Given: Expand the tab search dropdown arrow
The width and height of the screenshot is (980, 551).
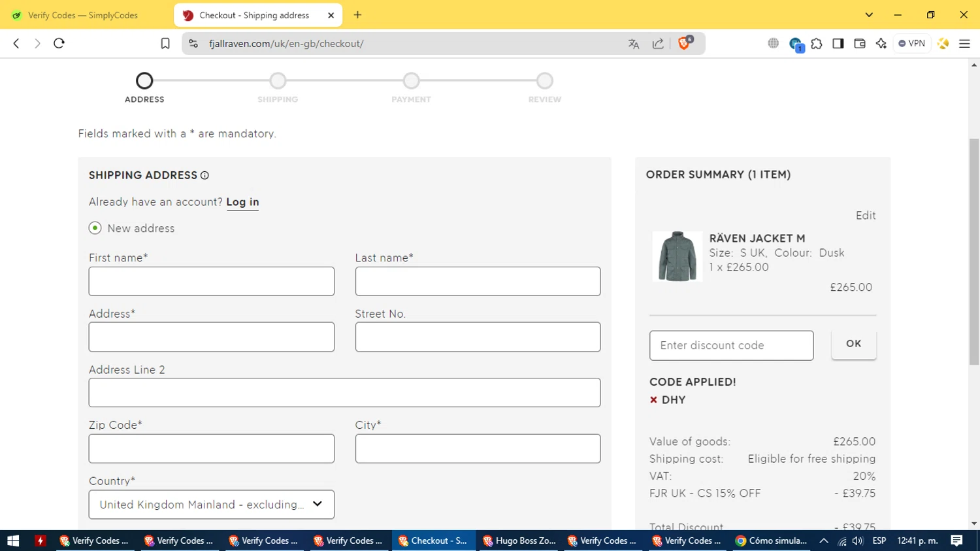Looking at the screenshot, I should click(x=869, y=15).
